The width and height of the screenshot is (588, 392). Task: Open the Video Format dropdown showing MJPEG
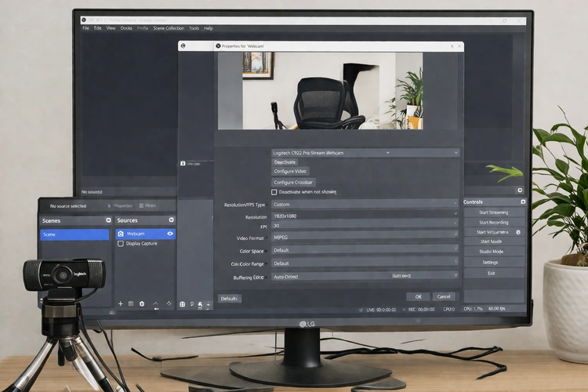click(365, 237)
